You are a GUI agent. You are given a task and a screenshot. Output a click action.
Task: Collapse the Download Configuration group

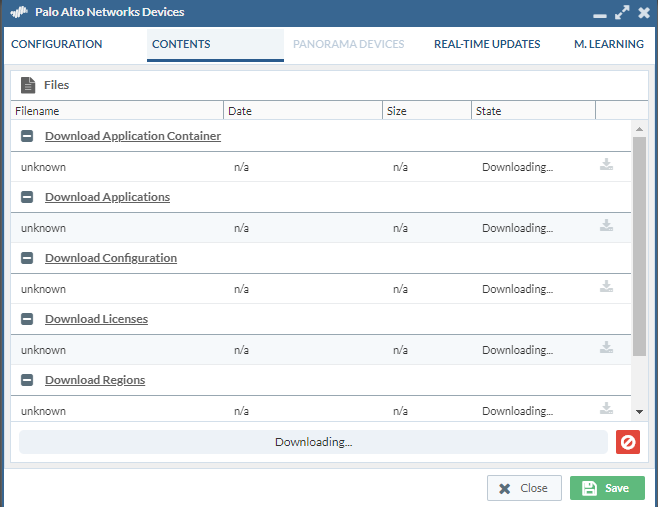coord(27,258)
